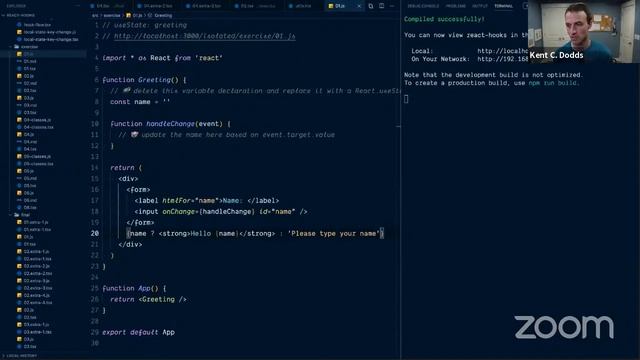Open 01.tsx in the exercise folder
This screenshot has height=360, width=640.
click(29, 69)
